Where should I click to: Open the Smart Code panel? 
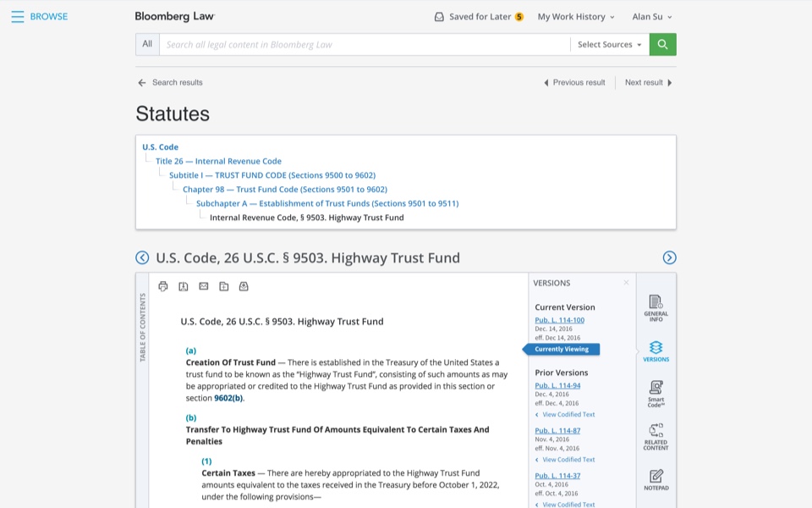coord(656,393)
